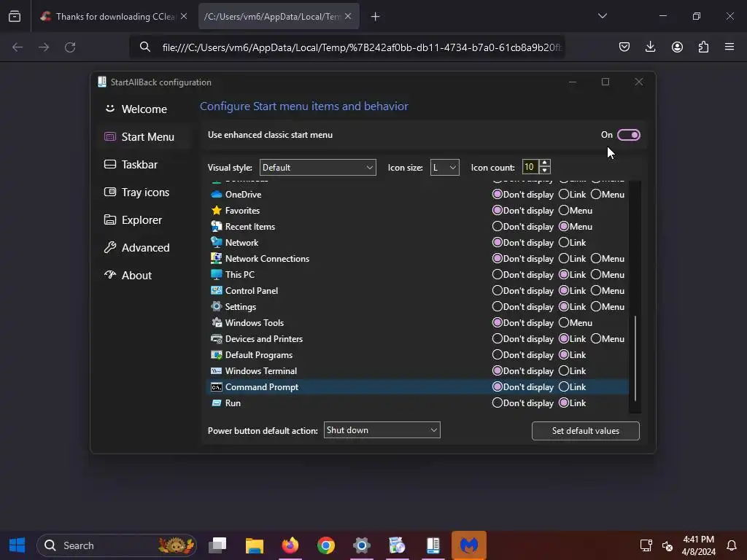Screen dimensions: 747x560
Task: Click the Recent Items icon
Action: (216, 227)
